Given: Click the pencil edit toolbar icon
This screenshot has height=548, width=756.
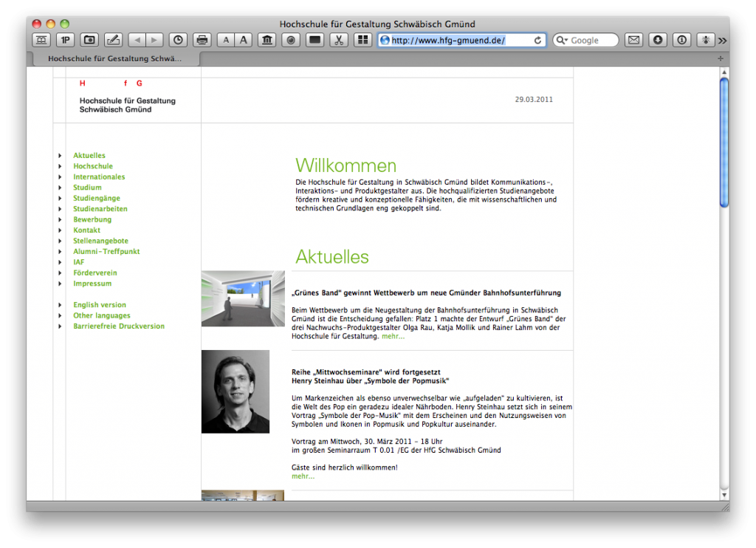Looking at the screenshot, I should click(x=113, y=40).
